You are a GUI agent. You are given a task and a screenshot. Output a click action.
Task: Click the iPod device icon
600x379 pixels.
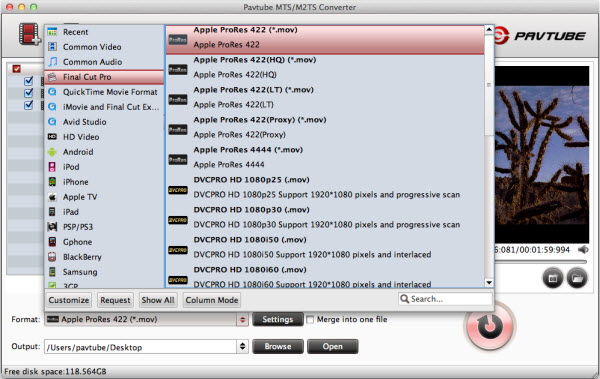tap(52, 167)
